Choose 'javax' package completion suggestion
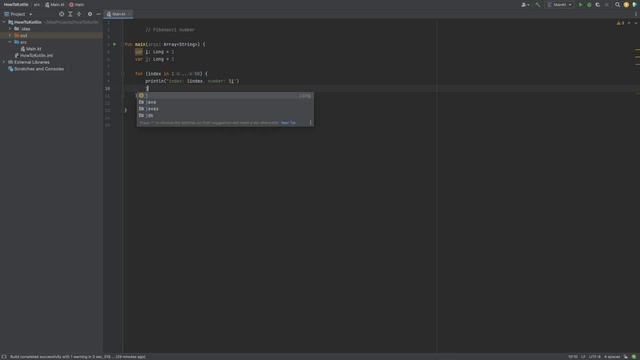The image size is (640, 360). click(225, 109)
